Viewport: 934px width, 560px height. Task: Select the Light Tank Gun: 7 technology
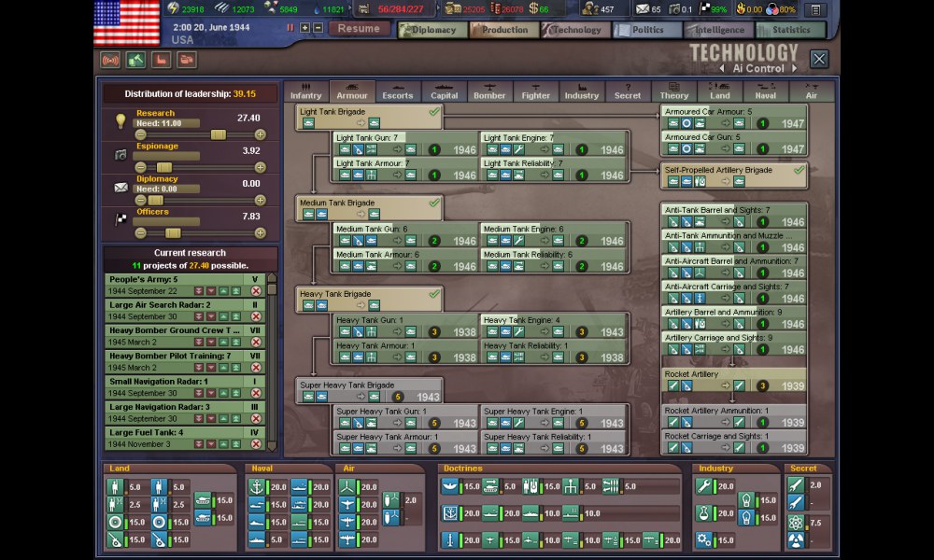point(406,144)
